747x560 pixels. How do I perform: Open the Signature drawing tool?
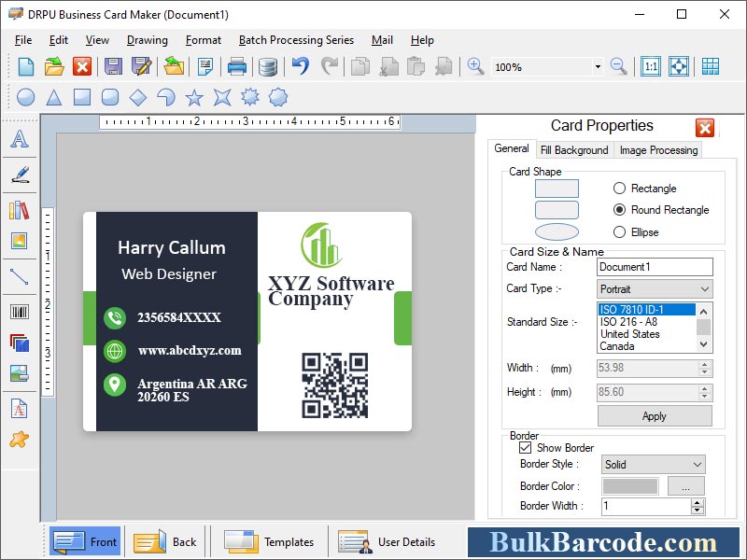pyautogui.click(x=21, y=175)
